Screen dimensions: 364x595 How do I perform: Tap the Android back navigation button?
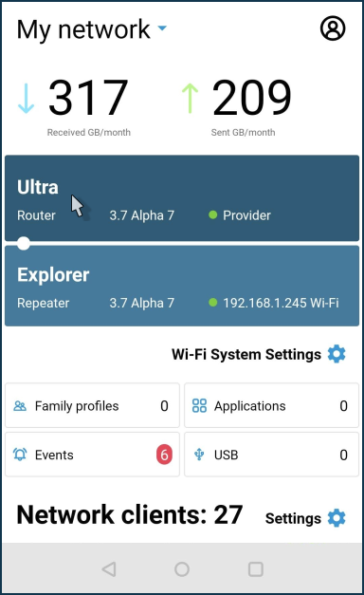pyautogui.click(x=109, y=569)
